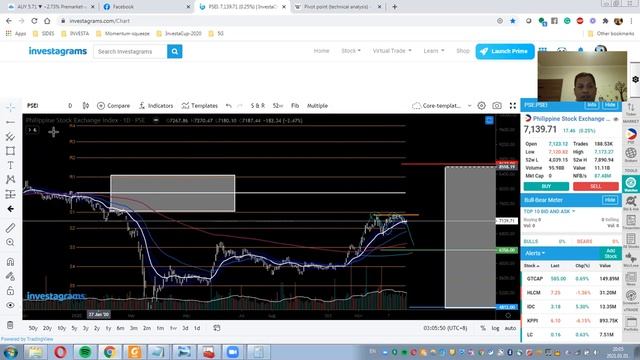Select the rectangle shape tool
Screen dimensions: 640x360
pyautogui.click(x=10, y=151)
